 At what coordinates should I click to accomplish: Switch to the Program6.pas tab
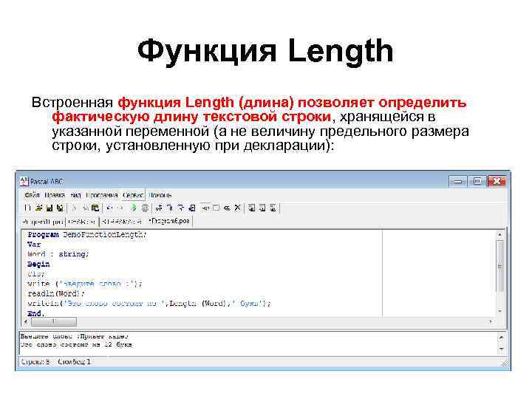(x=169, y=221)
